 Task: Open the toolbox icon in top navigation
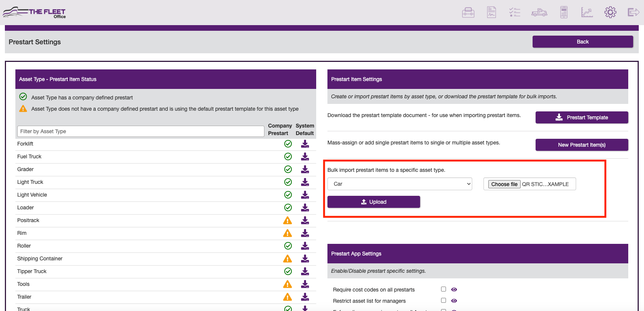point(468,12)
